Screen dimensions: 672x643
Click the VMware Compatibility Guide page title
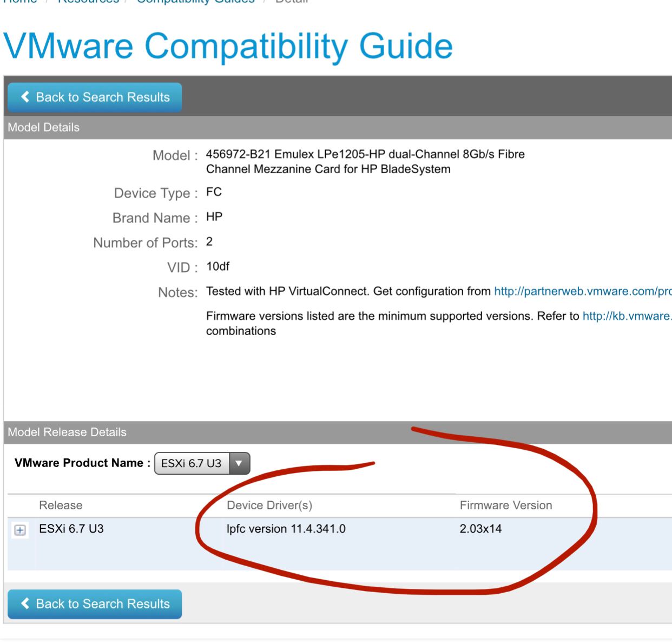pyautogui.click(x=228, y=46)
